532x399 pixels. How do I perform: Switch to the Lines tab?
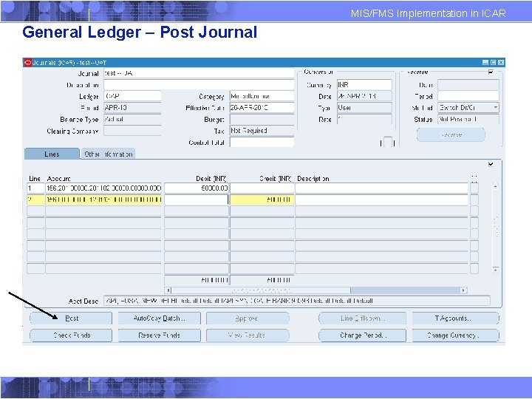pos(52,154)
